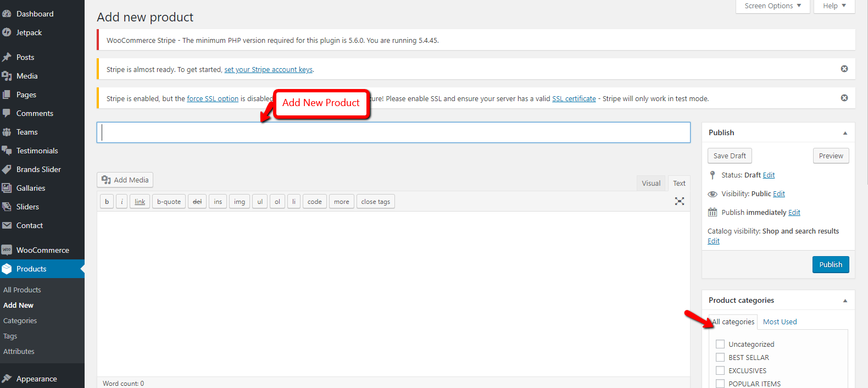
Task: Click the Testimonials icon in sidebar
Action: [7, 151]
